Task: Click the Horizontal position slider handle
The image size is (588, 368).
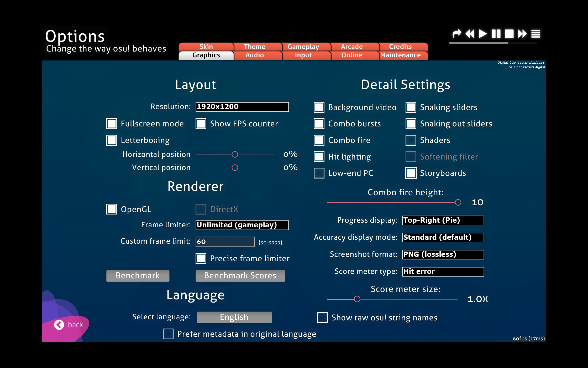Action: [x=235, y=154]
